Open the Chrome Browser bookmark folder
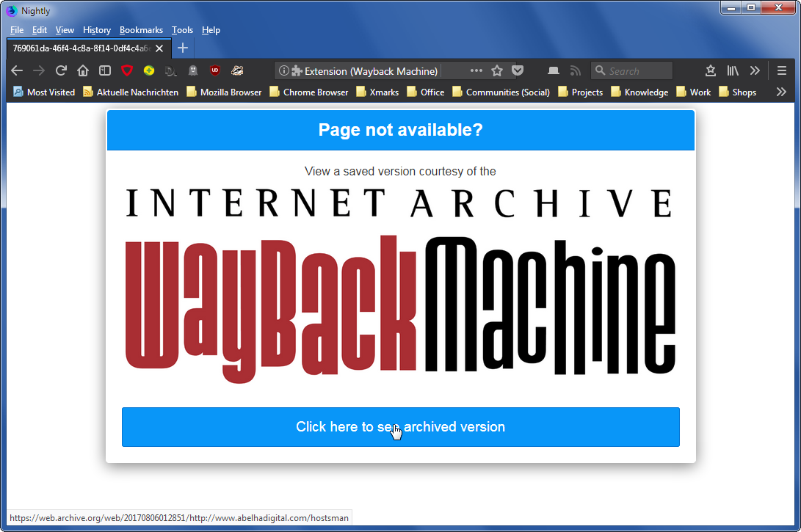The width and height of the screenshot is (801, 532). click(309, 92)
